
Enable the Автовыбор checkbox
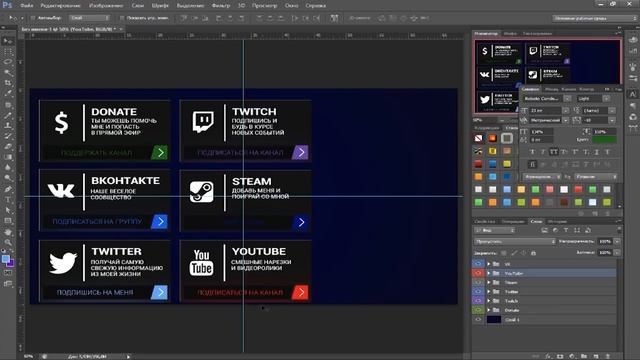point(33,18)
